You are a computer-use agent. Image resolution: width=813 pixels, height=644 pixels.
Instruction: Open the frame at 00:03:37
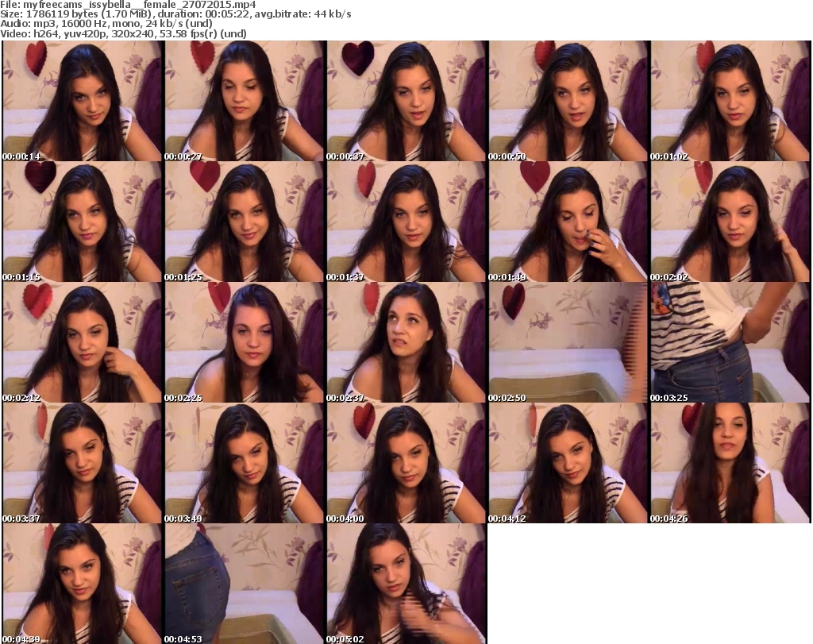(x=82, y=463)
